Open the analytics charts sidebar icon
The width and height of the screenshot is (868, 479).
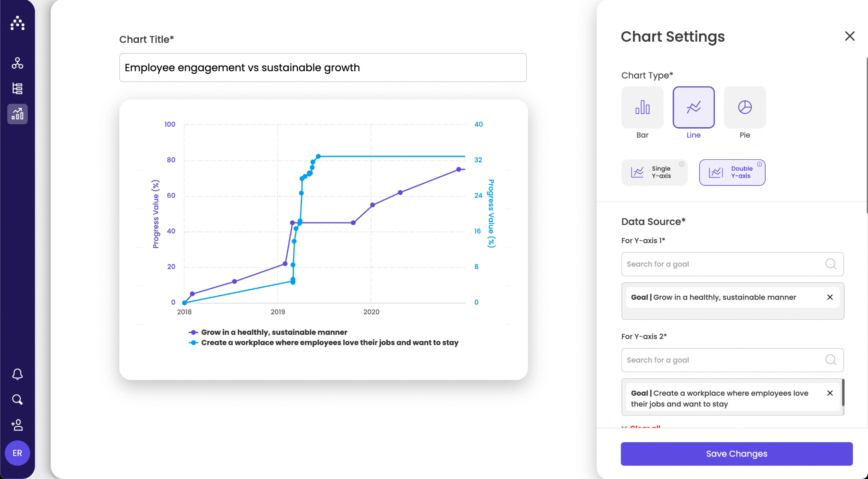coord(17,114)
